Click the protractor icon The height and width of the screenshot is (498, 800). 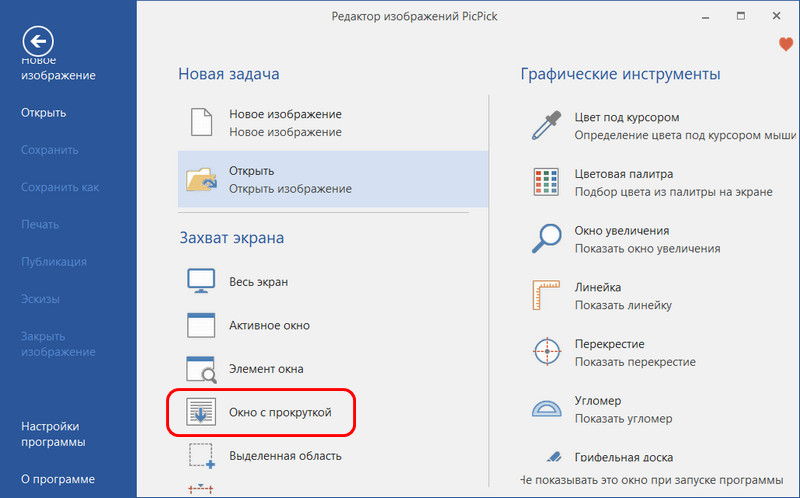coord(546,409)
